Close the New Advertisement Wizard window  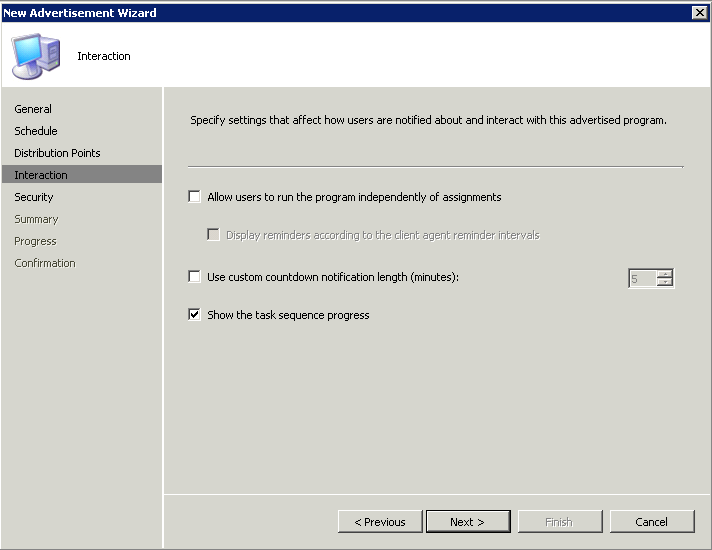700,12
